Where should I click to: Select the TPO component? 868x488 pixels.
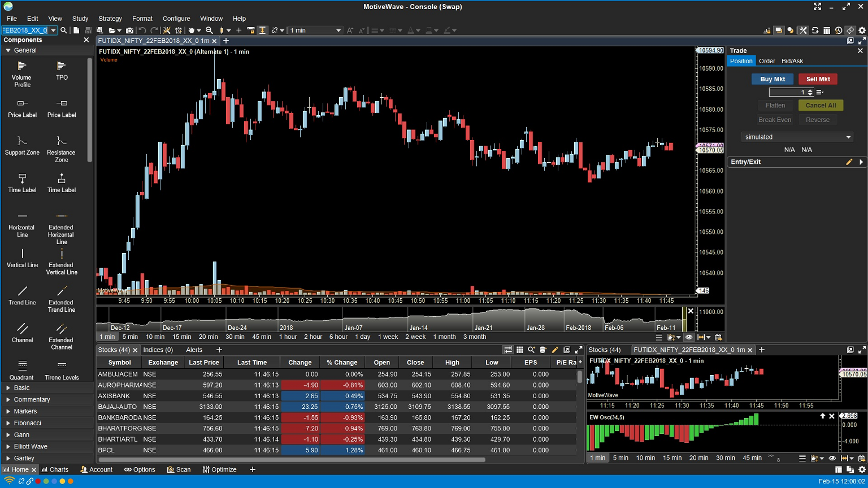click(x=62, y=71)
